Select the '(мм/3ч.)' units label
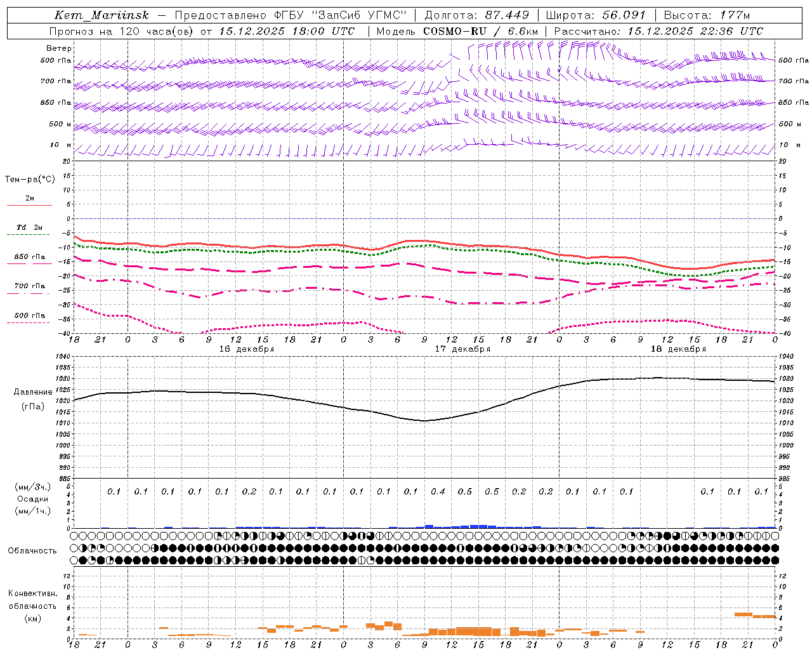 (x=33, y=487)
